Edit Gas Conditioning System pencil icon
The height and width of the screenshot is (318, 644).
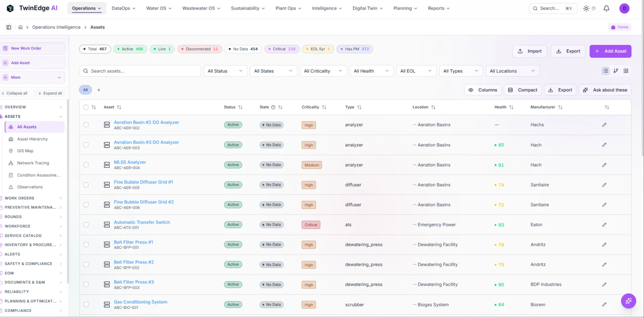coord(604,305)
